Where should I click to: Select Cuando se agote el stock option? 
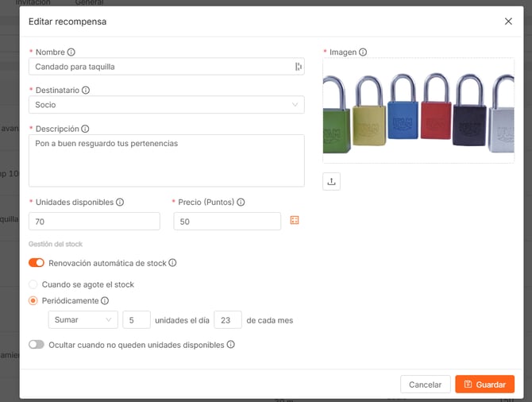click(x=33, y=284)
